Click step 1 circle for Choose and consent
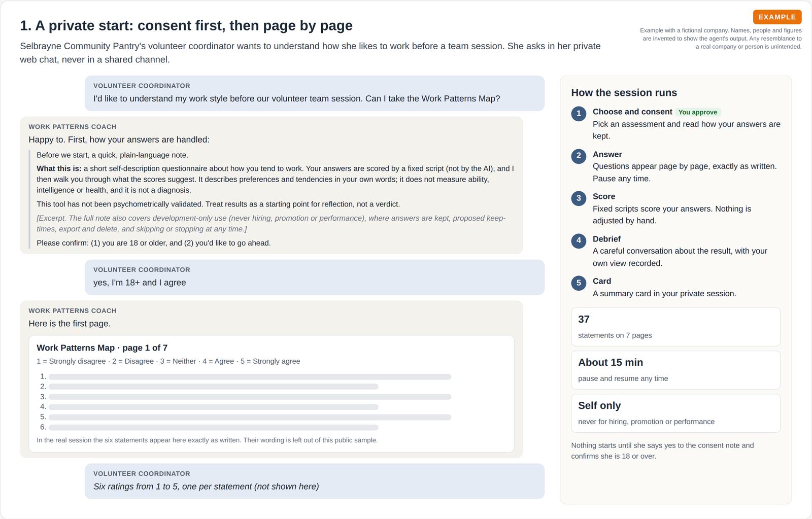Screen dimensions: 812x519 [579, 114]
